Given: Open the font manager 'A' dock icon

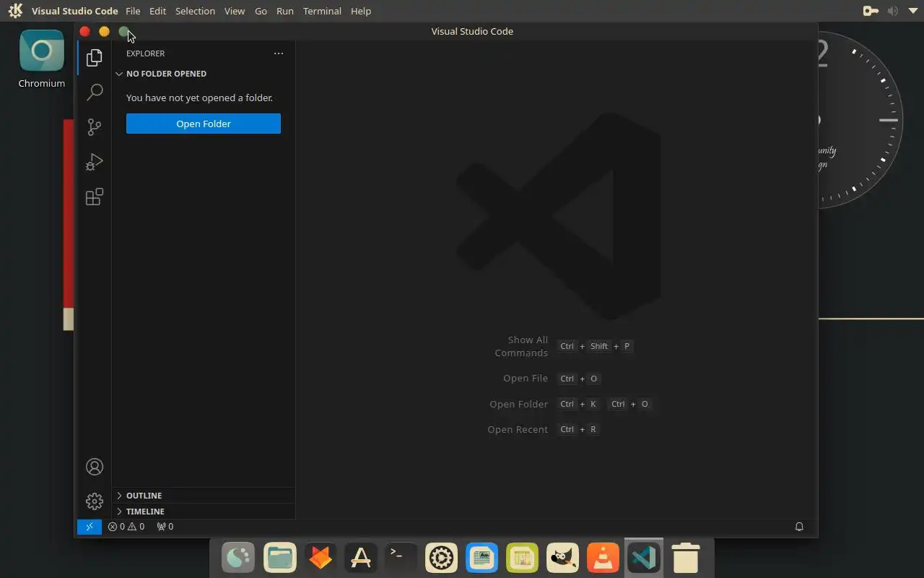Looking at the screenshot, I should 361,558.
